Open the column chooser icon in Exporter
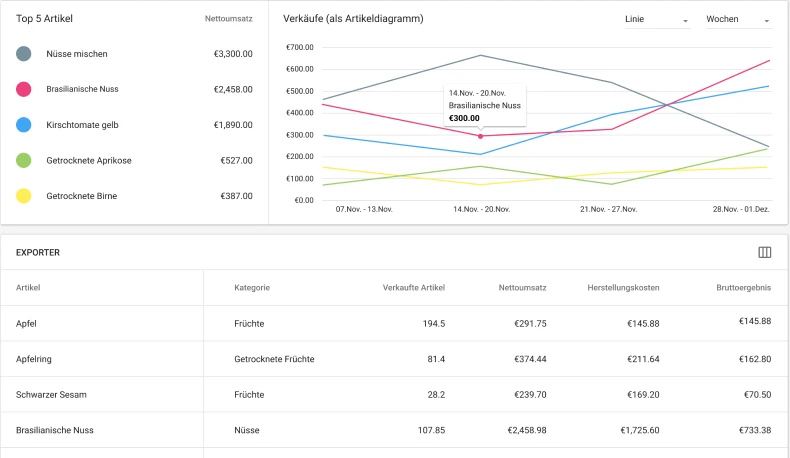 tap(765, 253)
